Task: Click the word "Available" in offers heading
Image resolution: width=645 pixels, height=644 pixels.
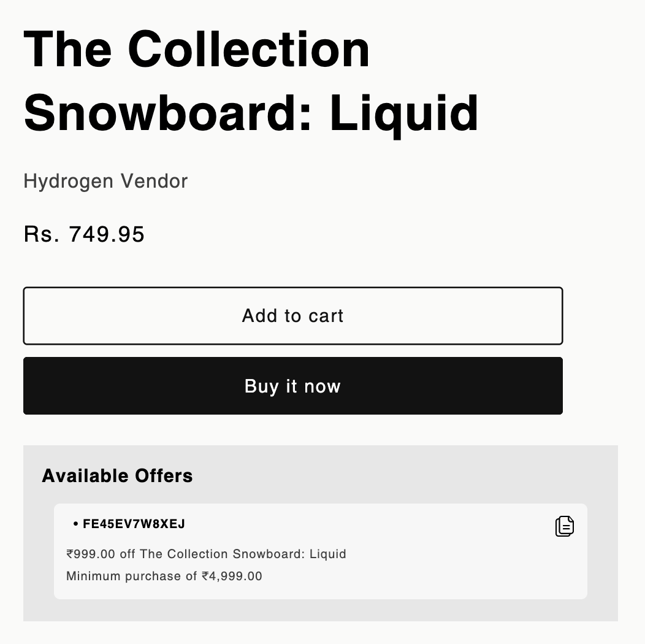Action: click(x=85, y=476)
